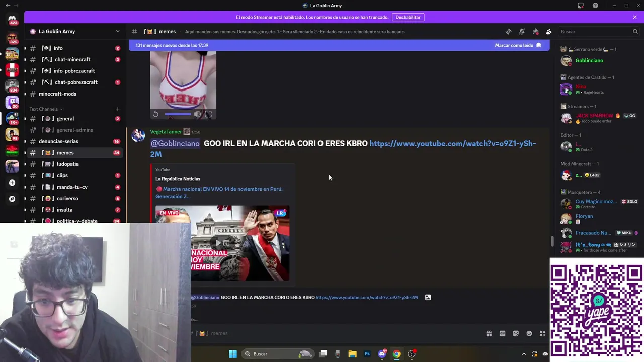
Task: Click image icon on reply preview
Action: point(428,297)
